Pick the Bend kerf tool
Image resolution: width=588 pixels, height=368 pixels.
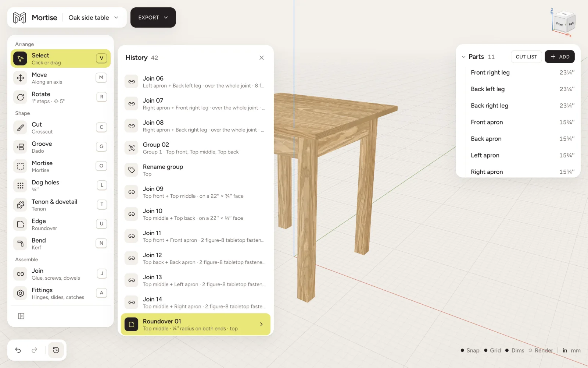point(61,244)
